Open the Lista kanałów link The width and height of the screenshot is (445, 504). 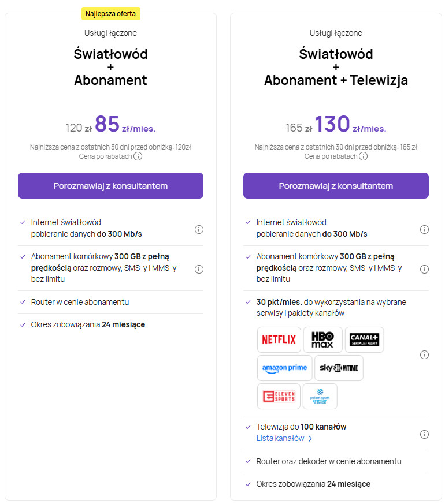click(280, 438)
